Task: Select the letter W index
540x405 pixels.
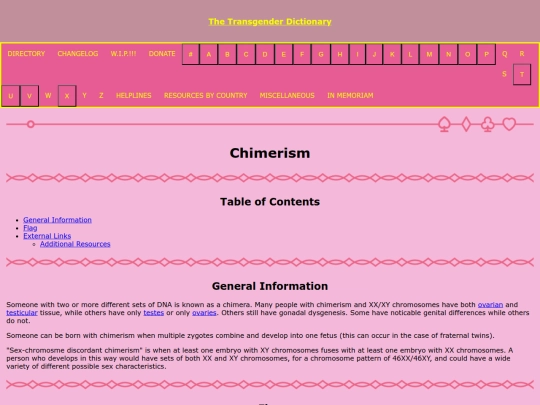Action: pyautogui.click(x=48, y=95)
